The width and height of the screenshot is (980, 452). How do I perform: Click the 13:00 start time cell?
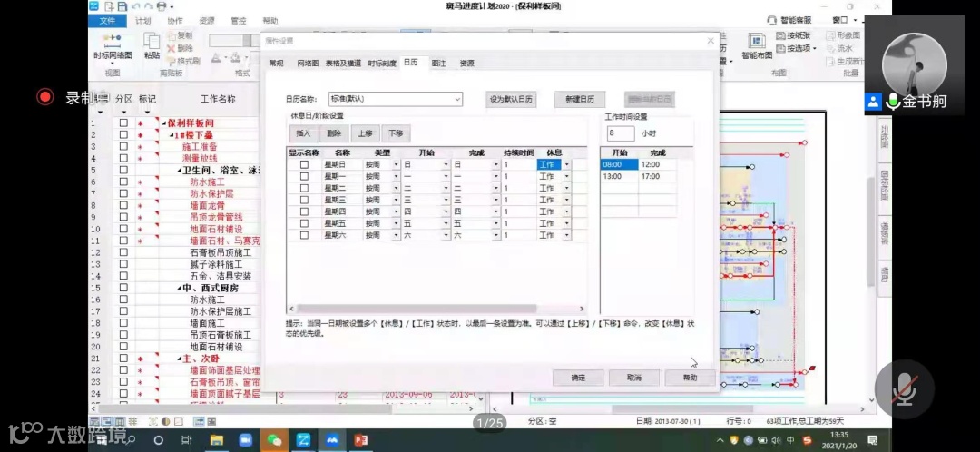(x=620, y=176)
